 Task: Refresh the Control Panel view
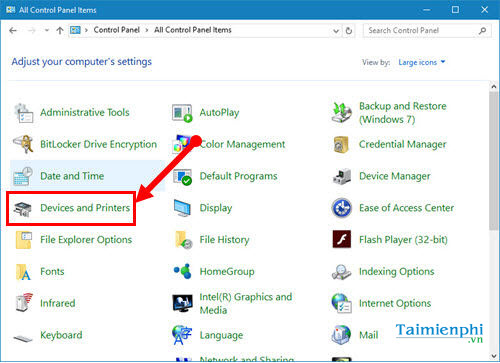(349, 31)
